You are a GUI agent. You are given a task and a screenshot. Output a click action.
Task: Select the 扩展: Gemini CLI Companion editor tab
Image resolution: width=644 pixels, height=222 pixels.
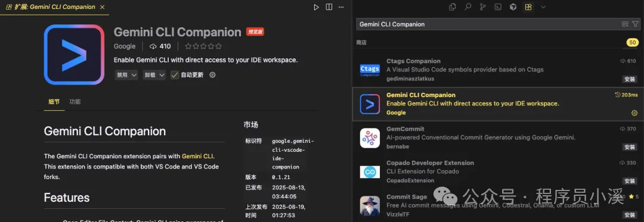(54, 7)
